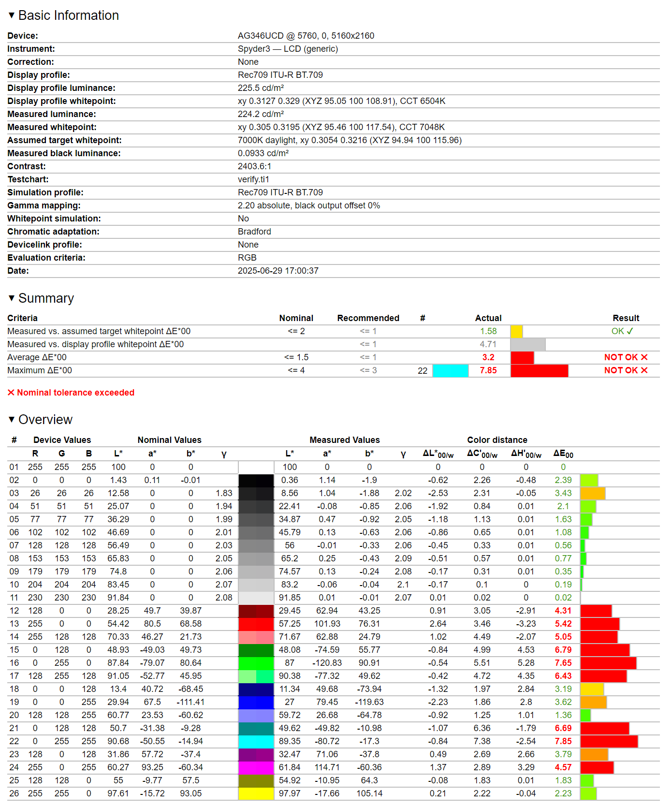Click the bright green patch in row 16

pyautogui.click(x=256, y=663)
